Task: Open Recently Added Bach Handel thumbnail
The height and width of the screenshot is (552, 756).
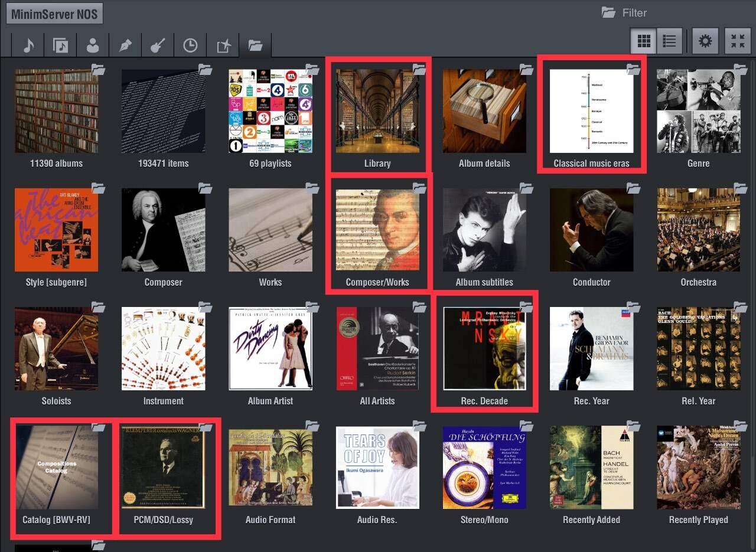Action: point(591,467)
